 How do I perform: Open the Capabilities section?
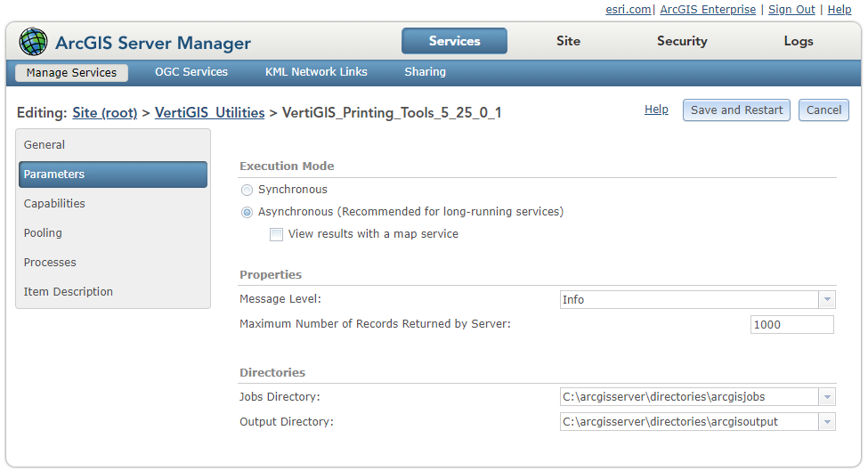[x=113, y=204]
